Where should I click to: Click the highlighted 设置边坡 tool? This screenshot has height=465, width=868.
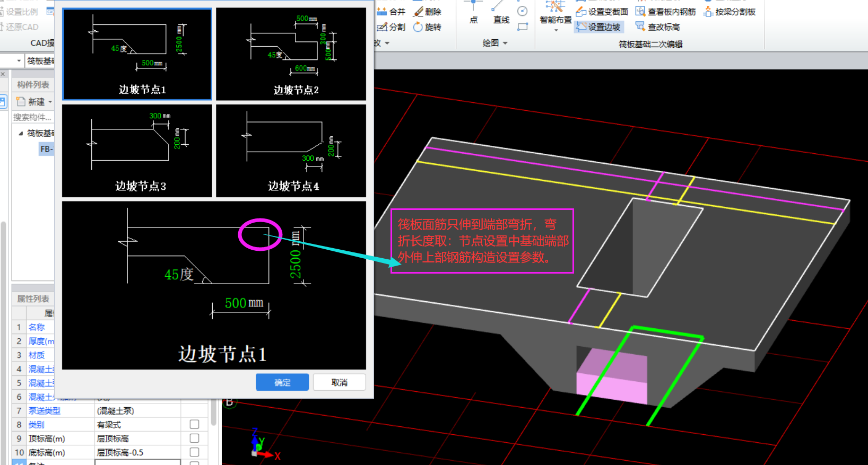click(x=598, y=27)
